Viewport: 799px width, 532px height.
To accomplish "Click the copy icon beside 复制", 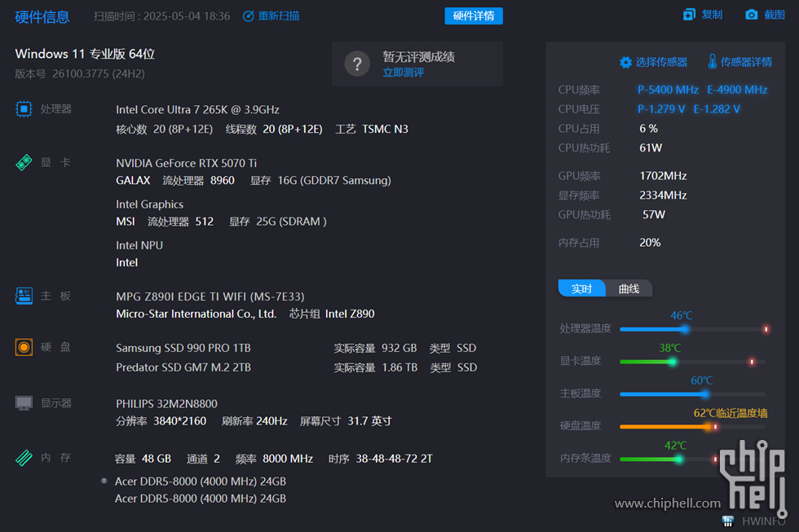I will tap(689, 15).
